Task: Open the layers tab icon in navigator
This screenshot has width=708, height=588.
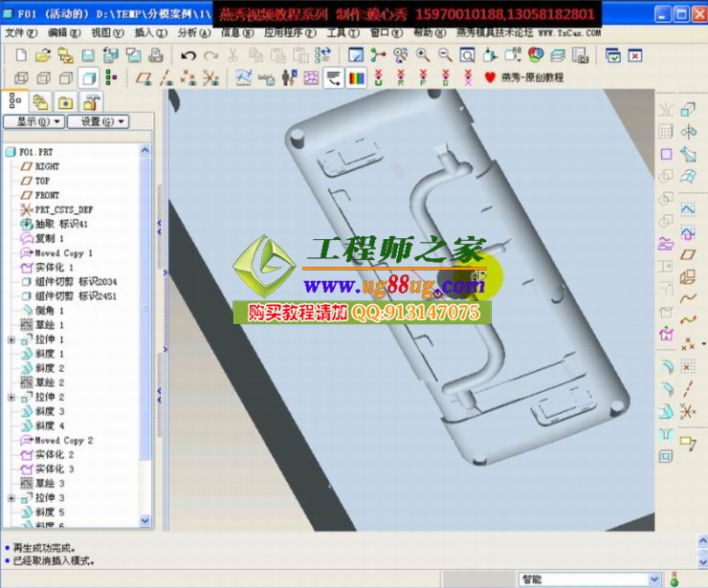Action: pyautogui.click(x=40, y=101)
